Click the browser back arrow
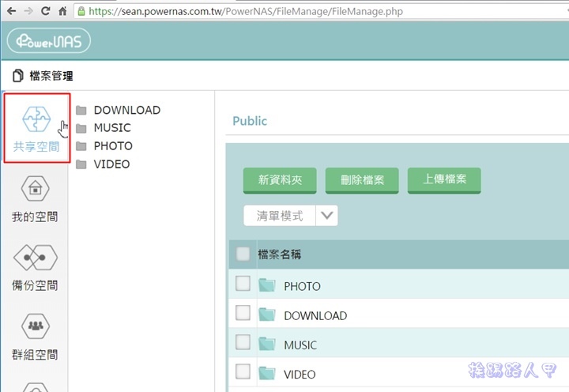The image size is (569, 392). pos(9,11)
